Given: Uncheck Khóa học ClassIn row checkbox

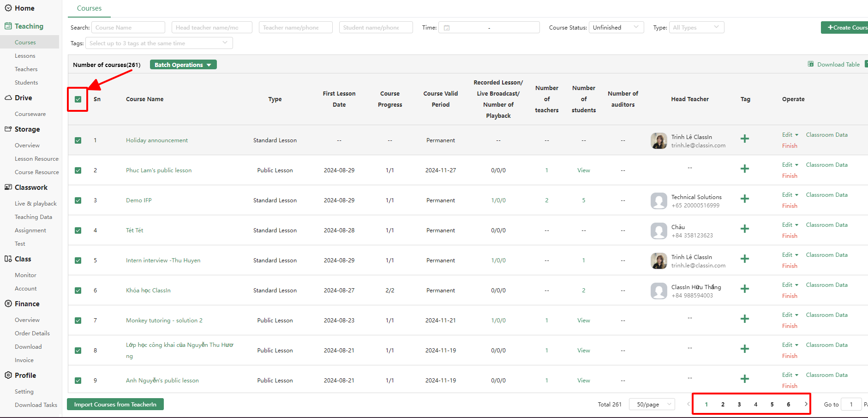Looking at the screenshot, I should [x=78, y=291].
